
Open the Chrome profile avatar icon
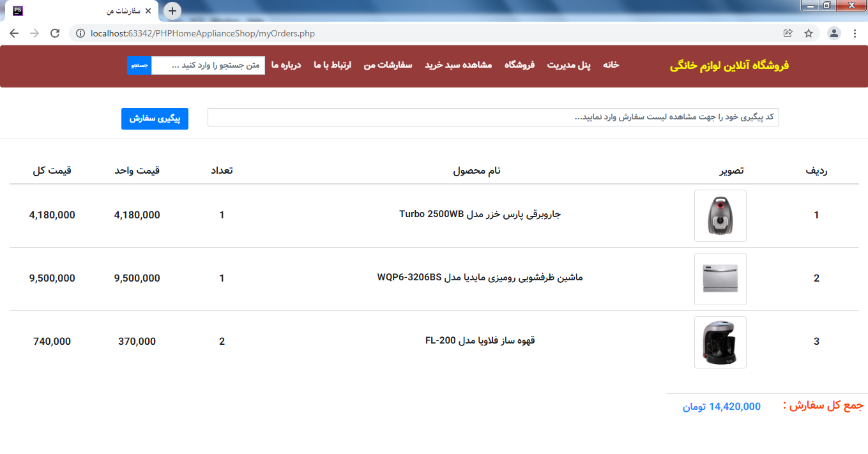pyautogui.click(x=834, y=33)
